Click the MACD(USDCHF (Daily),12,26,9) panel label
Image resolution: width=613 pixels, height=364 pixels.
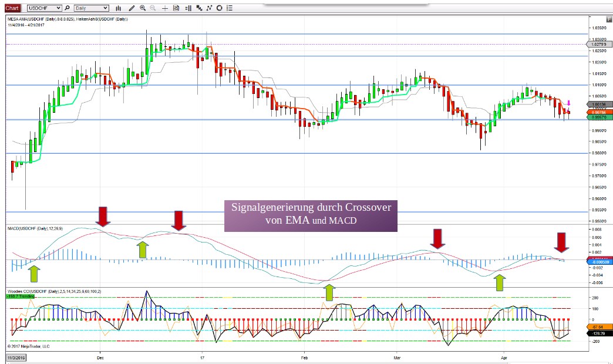click(35, 228)
